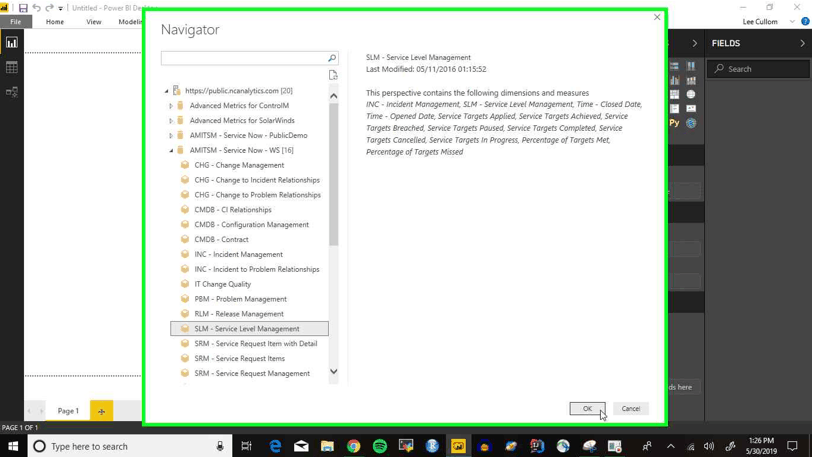Switch to Report view in left sidebar
This screenshot has width=814, height=459.
(11, 43)
